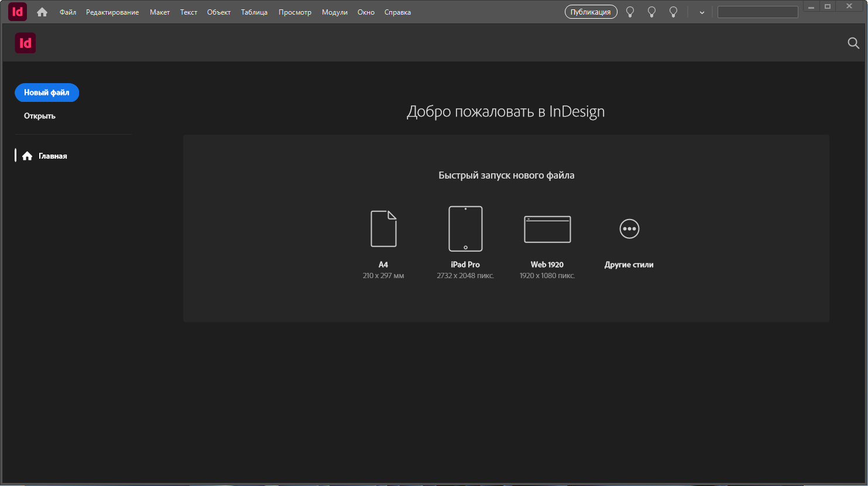Viewport: 868px width, 486px height.
Task: Select Главная in the left sidebar
Action: coord(53,156)
